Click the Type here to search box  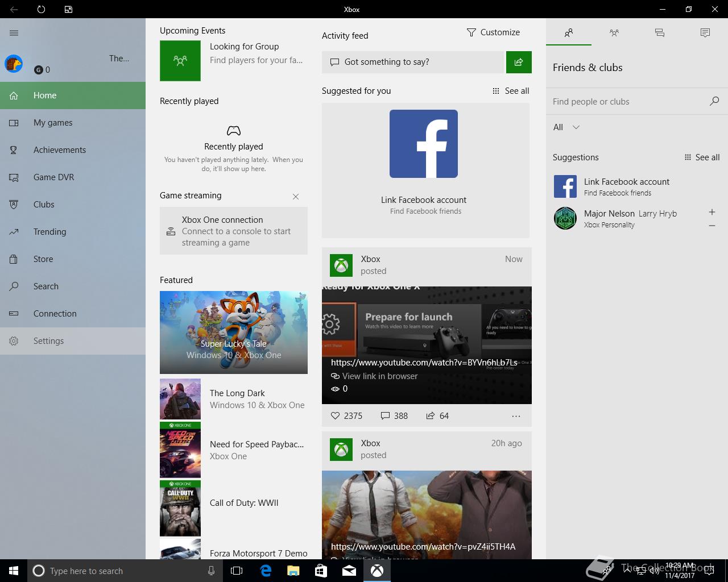click(124, 571)
